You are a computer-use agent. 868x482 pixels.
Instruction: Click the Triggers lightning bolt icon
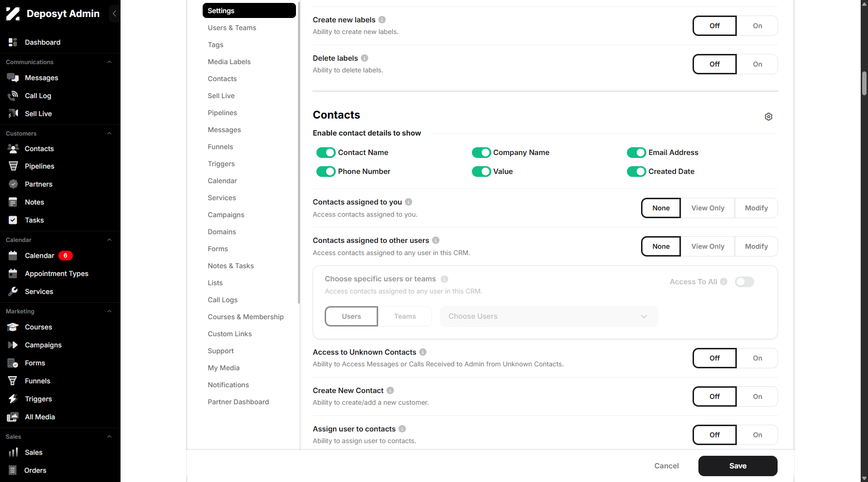(x=13, y=399)
